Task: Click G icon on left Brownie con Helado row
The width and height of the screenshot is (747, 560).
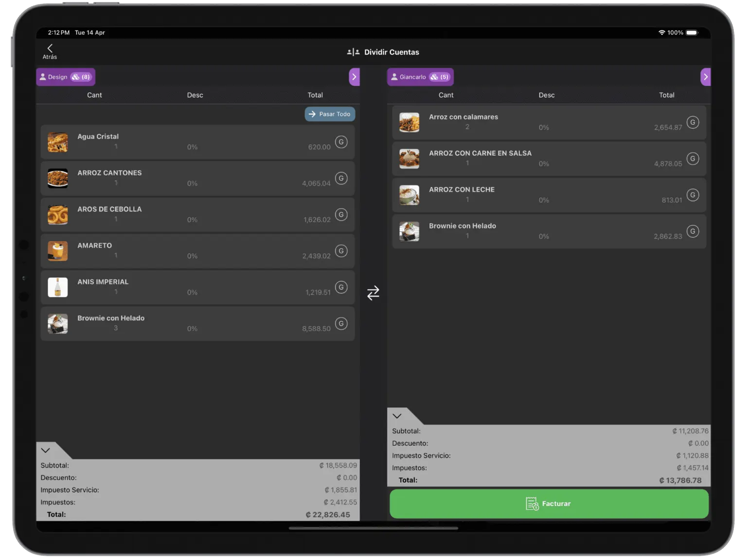Action: point(341,324)
